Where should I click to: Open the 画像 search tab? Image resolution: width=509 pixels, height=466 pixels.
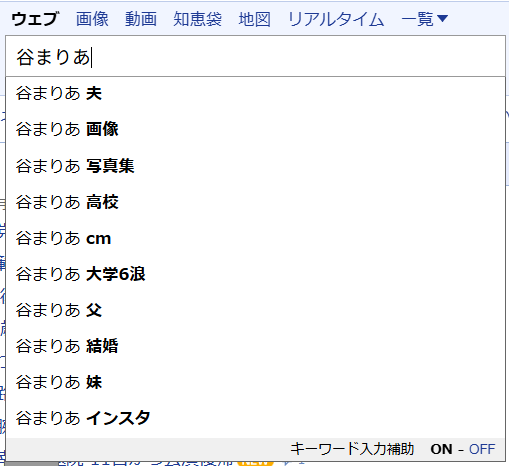tap(92, 19)
